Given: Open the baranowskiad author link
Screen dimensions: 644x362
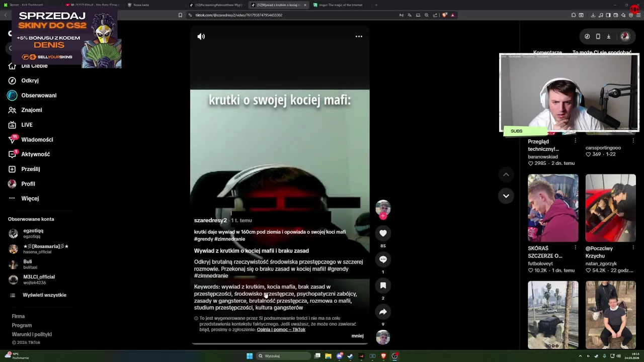Looking at the screenshot, I should [x=543, y=157].
